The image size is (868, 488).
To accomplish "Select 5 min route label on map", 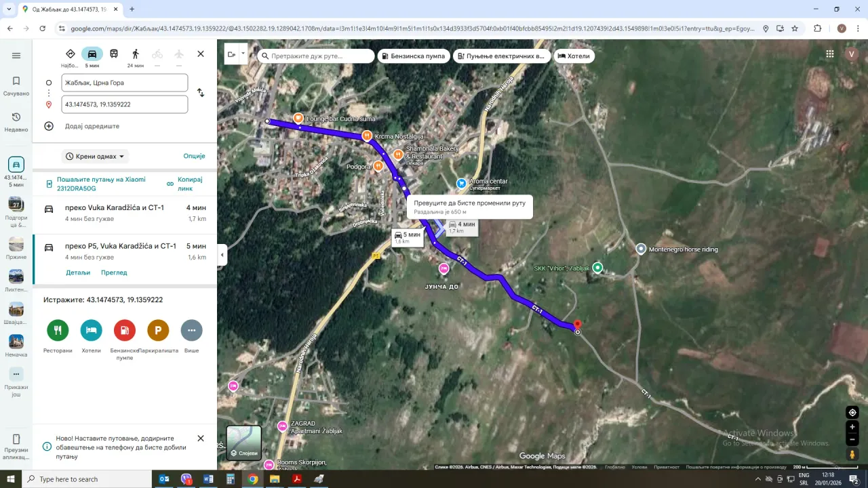I will click(408, 237).
